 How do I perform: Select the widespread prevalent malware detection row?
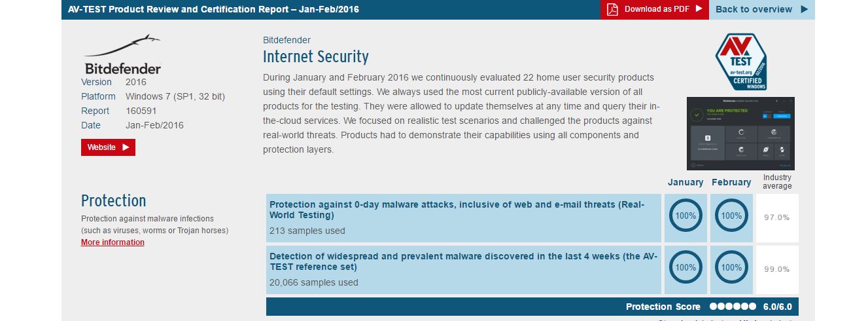click(464, 270)
